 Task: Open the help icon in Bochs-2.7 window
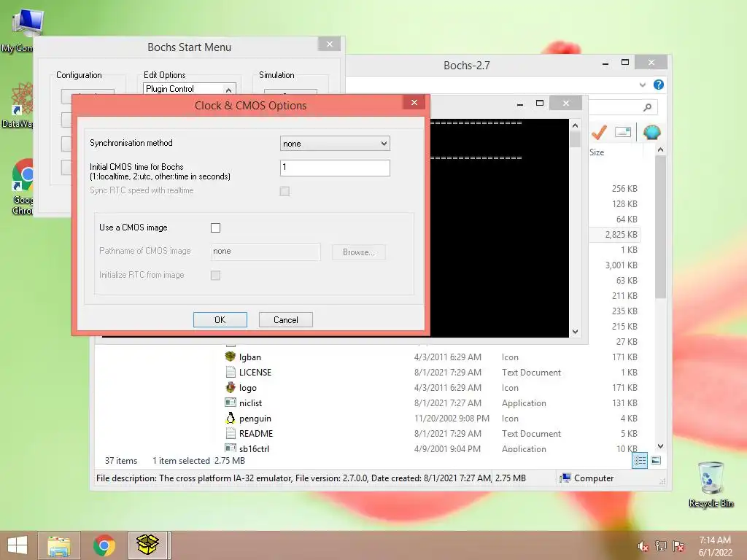click(659, 85)
